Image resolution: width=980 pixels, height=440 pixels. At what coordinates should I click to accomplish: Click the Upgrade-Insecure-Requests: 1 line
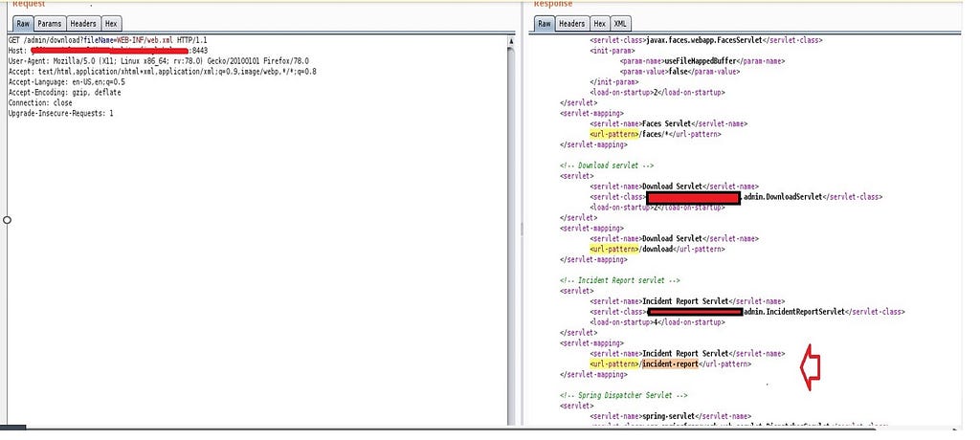60,113
